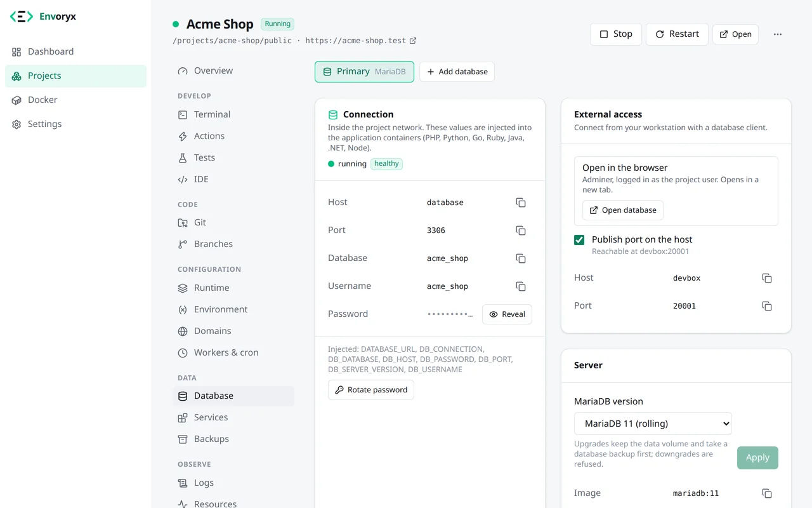Click Open database in Adminer

point(623,210)
